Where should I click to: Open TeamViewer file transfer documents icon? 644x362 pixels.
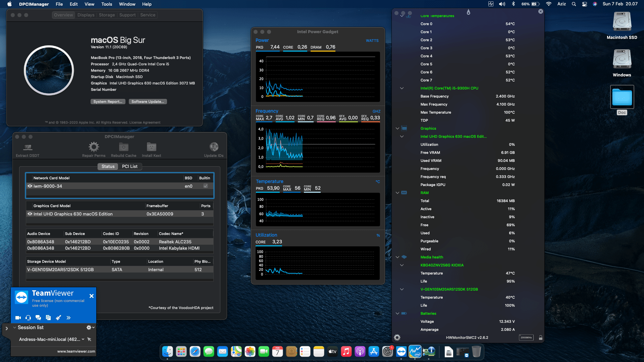coord(48,317)
